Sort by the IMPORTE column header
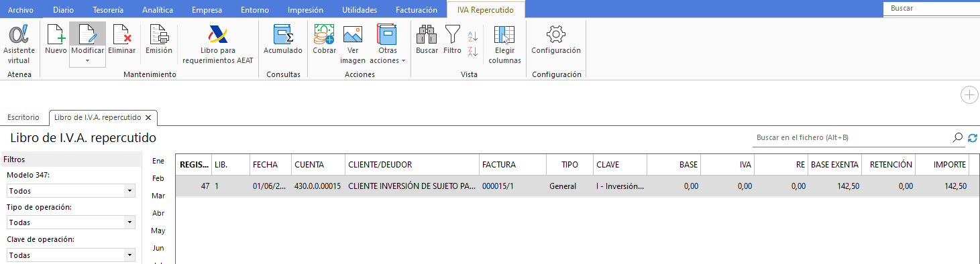This screenshot has height=264, width=980. click(942, 165)
